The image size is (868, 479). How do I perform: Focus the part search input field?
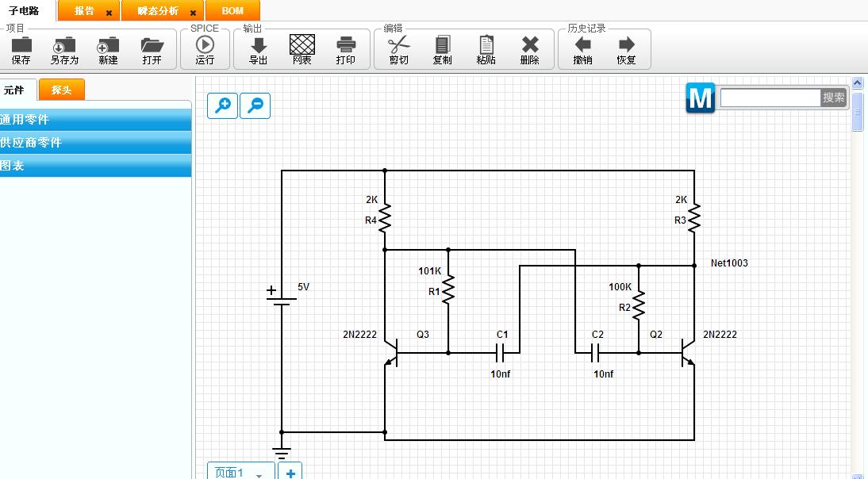(770, 98)
